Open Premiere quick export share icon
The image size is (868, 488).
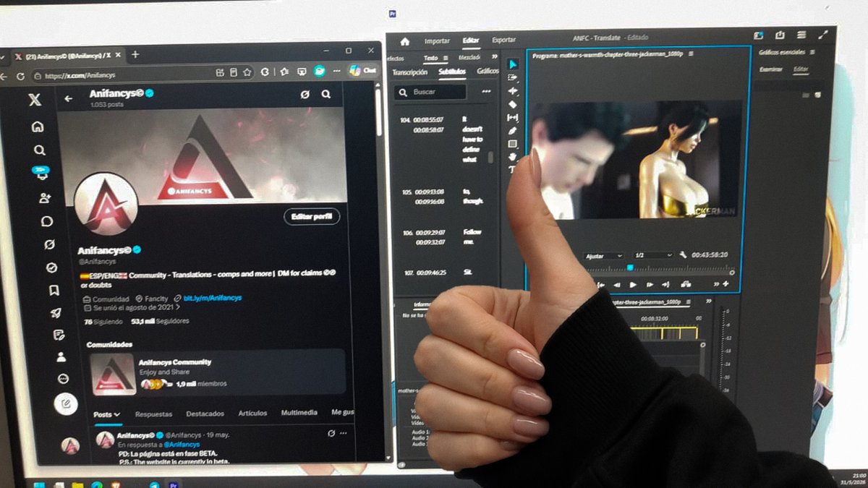click(x=780, y=35)
